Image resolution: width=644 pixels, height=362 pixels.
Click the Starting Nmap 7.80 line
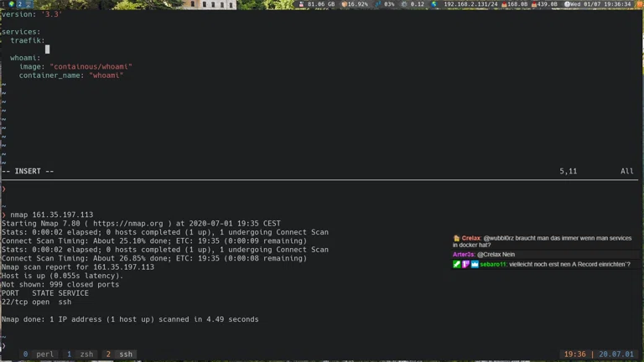click(x=141, y=223)
